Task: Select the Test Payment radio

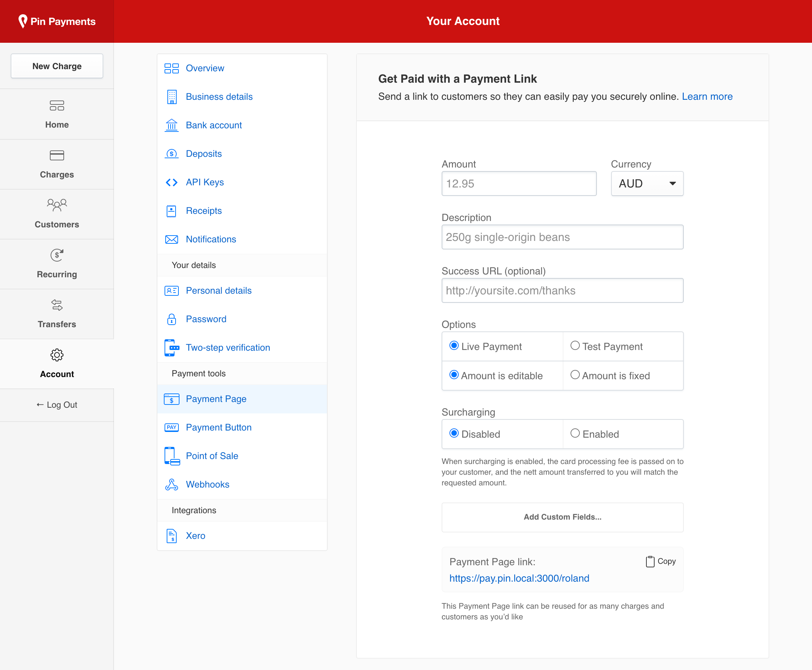Action: (575, 345)
